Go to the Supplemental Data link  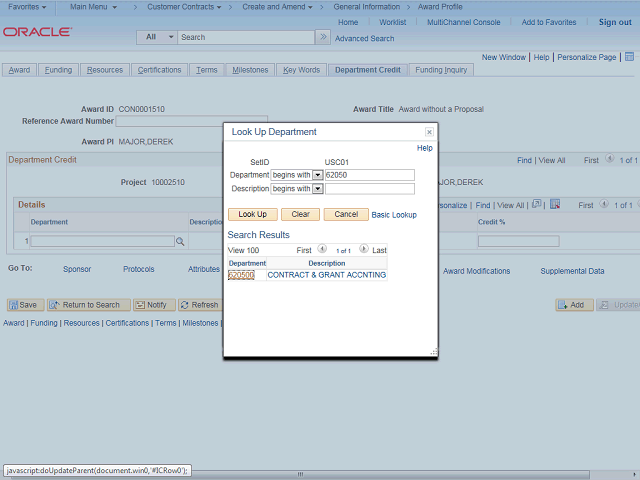click(x=572, y=271)
